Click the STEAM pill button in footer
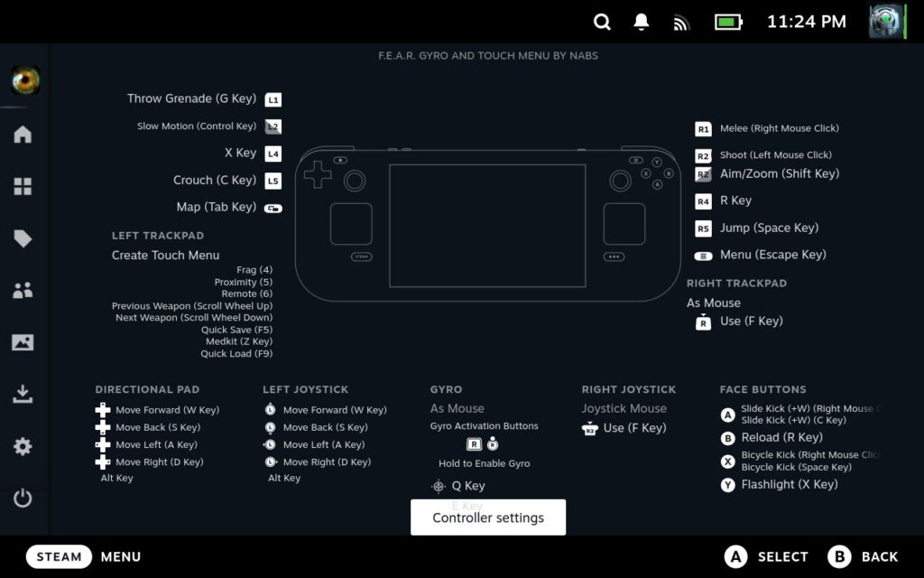The height and width of the screenshot is (578, 924). (59, 556)
